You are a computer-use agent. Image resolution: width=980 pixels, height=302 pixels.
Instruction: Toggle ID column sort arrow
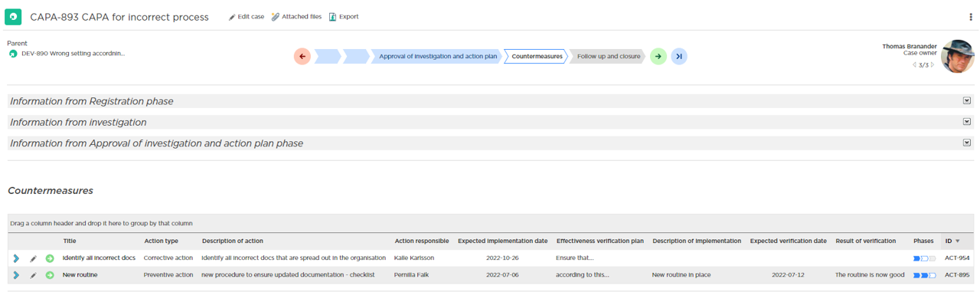[957, 241]
